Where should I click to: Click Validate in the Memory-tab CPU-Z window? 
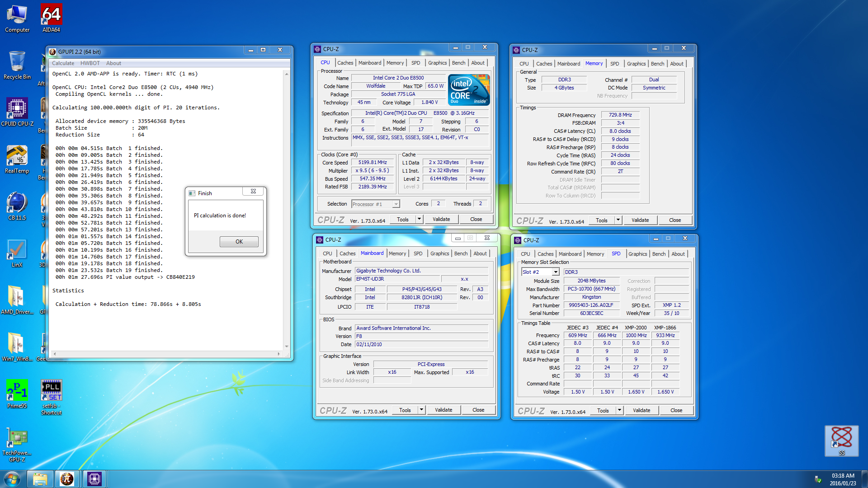coord(640,220)
